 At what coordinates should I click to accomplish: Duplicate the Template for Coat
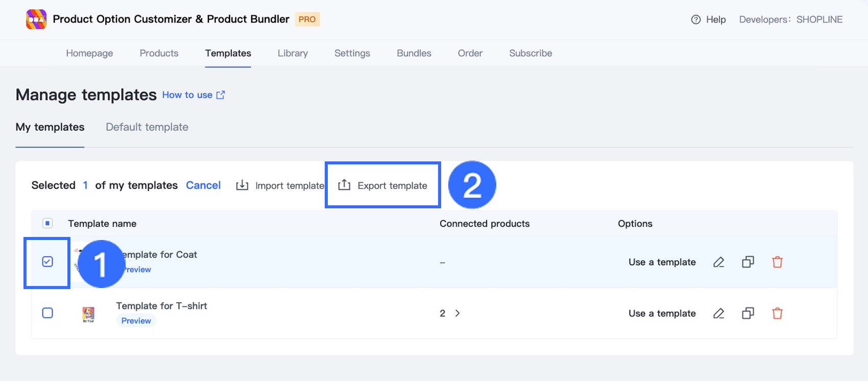point(748,262)
